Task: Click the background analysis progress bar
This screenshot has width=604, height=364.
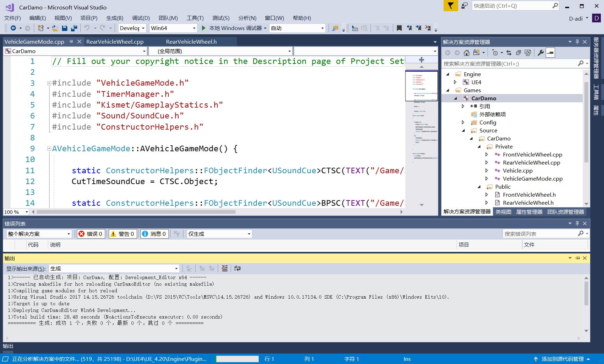Action: tap(237, 359)
